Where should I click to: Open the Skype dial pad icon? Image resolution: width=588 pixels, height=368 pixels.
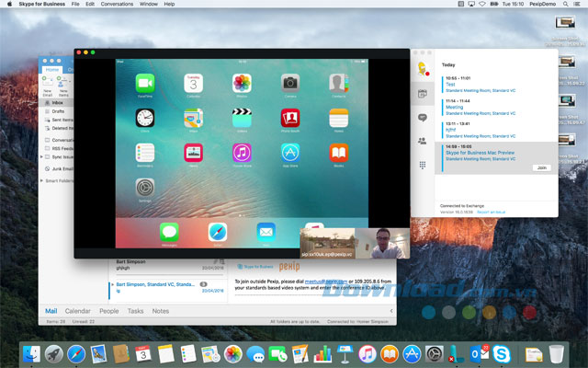click(x=423, y=165)
